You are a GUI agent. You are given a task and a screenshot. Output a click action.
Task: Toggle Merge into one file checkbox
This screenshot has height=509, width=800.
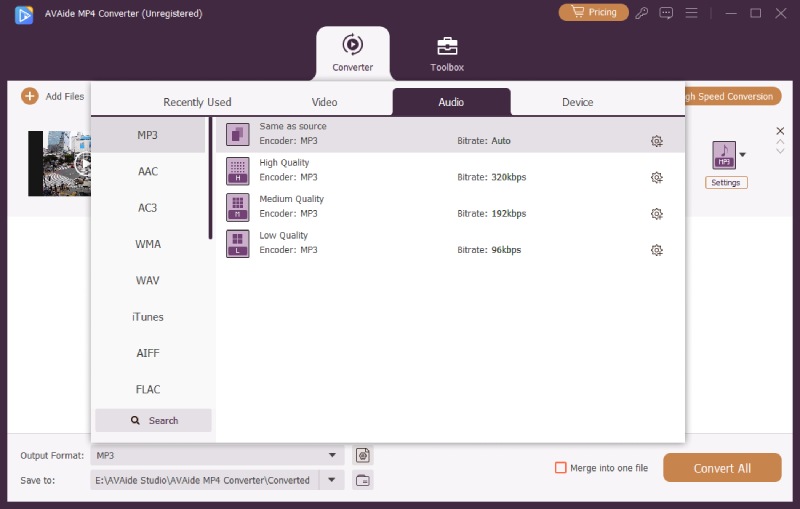pyautogui.click(x=560, y=468)
